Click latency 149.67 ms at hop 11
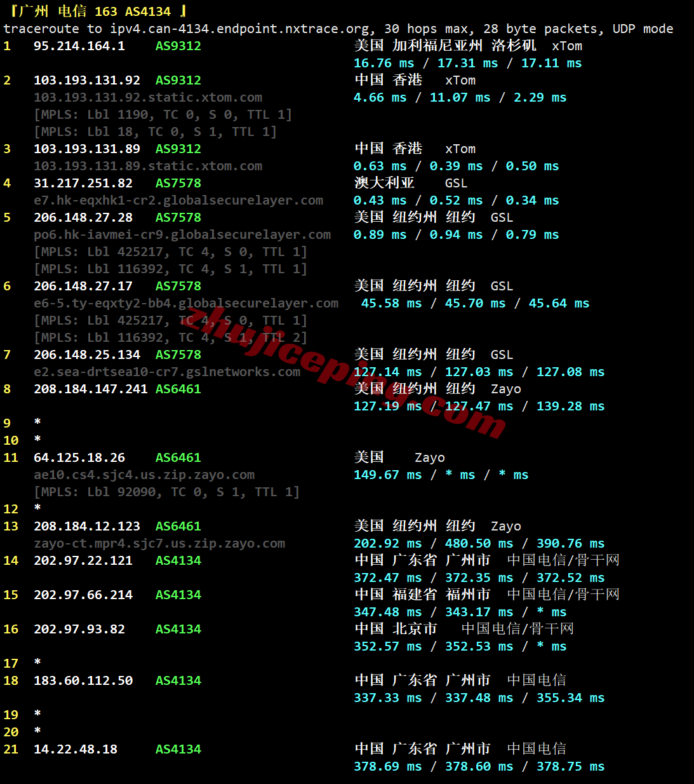Image resolution: width=694 pixels, height=784 pixels. (388, 475)
